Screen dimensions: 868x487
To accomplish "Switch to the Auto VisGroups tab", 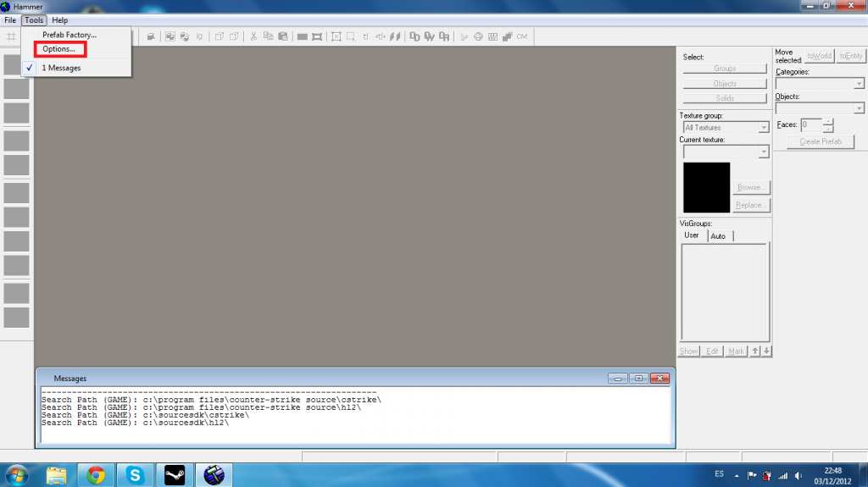I will 718,235.
